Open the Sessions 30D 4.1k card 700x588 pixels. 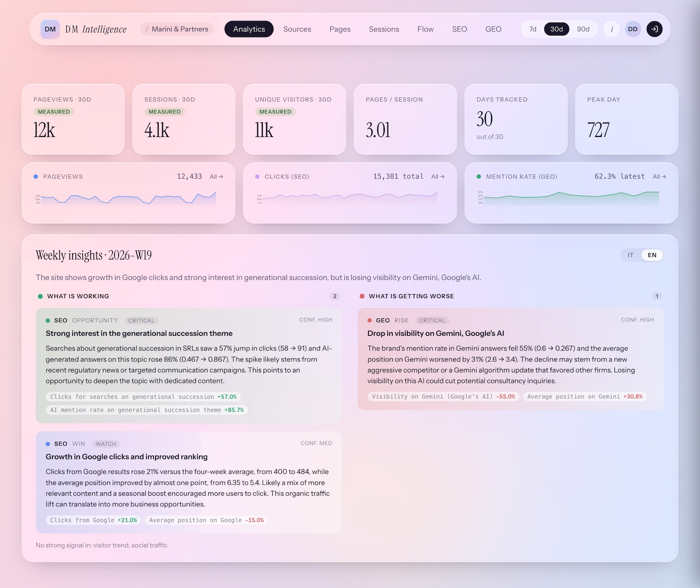pyautogui.click(x=184, y=119)
